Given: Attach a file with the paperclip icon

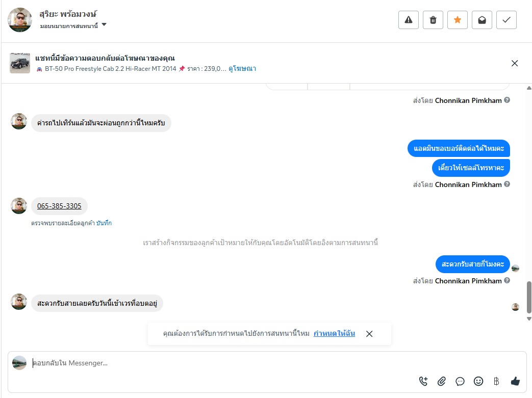Looking at the screenshot, I should (x=442, y=381).
